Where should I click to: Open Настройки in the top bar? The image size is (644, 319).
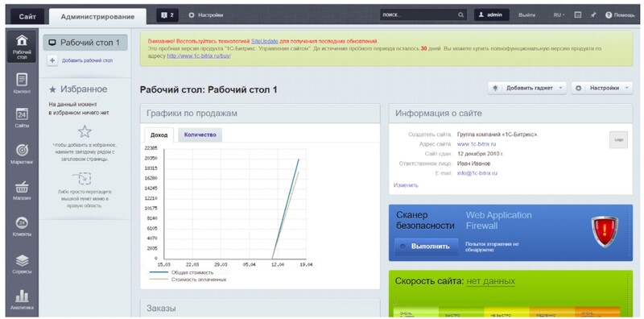point(206,15)
